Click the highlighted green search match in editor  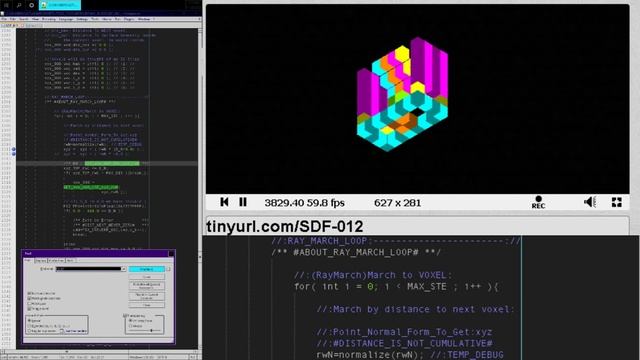[112, 163]
